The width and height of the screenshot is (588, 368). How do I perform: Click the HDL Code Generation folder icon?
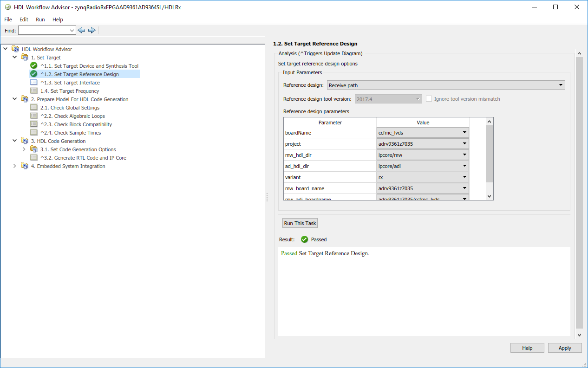[25, 141]
